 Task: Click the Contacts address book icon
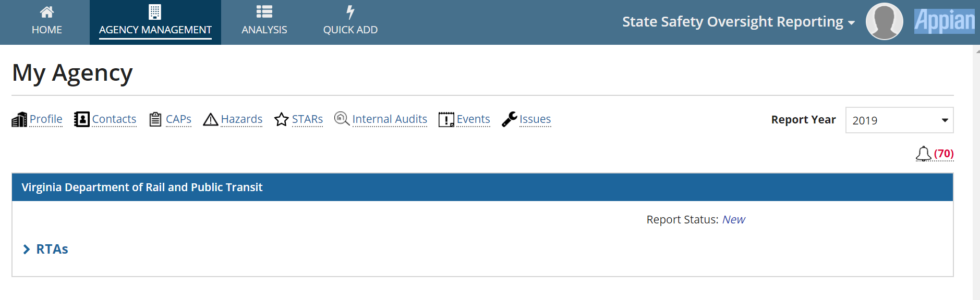[x=81, y=119]
